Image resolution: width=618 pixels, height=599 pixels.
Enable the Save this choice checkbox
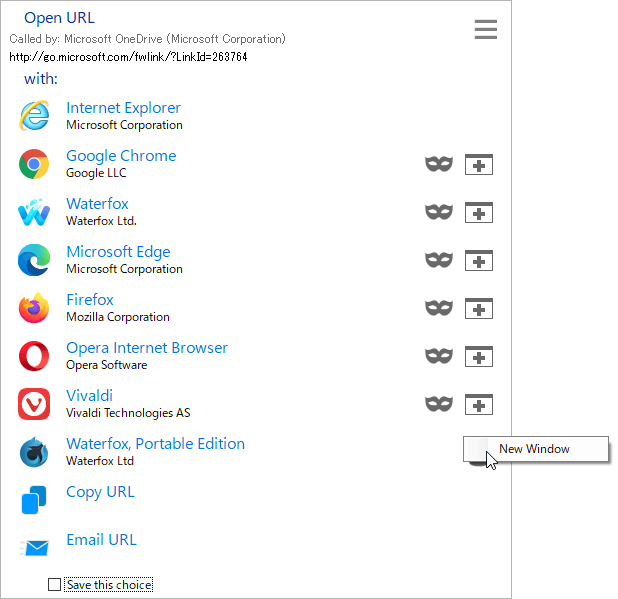tap(54, 584)
